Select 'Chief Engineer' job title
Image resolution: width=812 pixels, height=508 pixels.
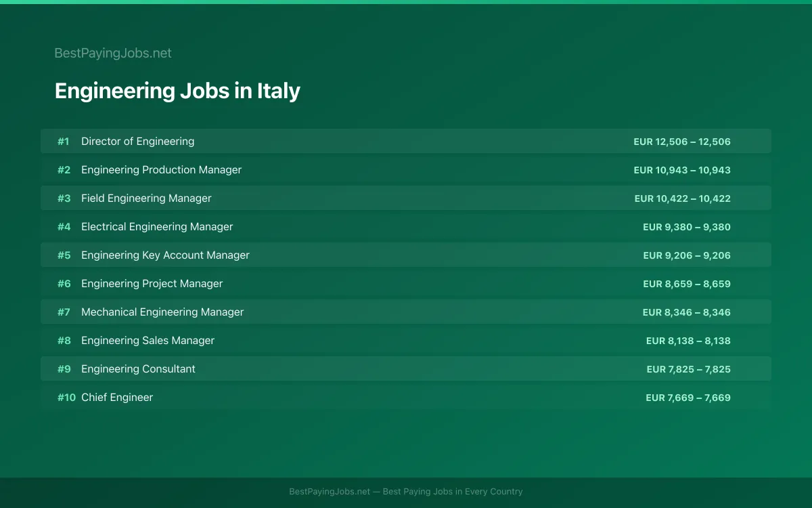117,398
